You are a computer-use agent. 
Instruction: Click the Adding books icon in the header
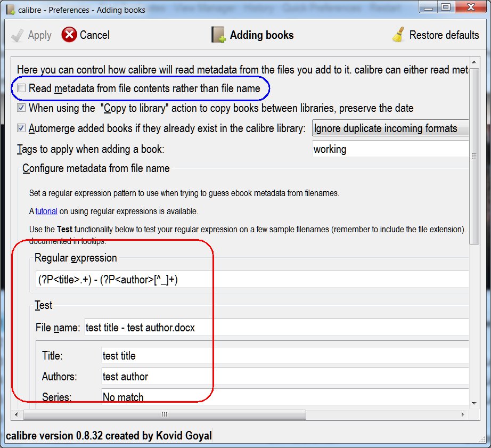coord(218,35)
